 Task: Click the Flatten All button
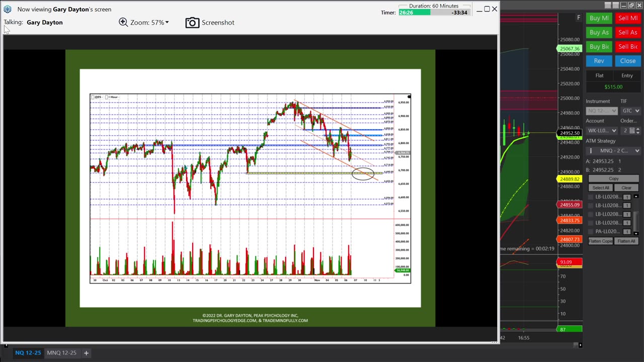click(626, 241)
